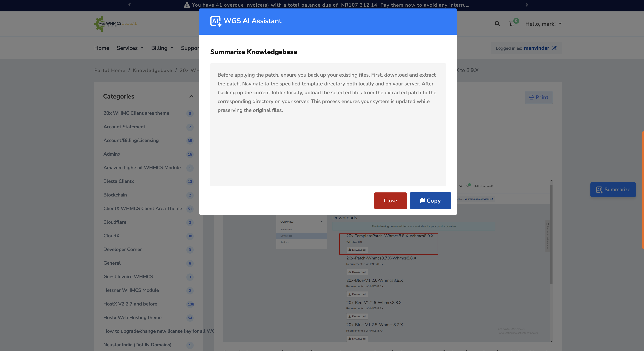Screen dimensions: 644x351
Task: Collapse the Categories panel chevron
Action: (191, 96)
